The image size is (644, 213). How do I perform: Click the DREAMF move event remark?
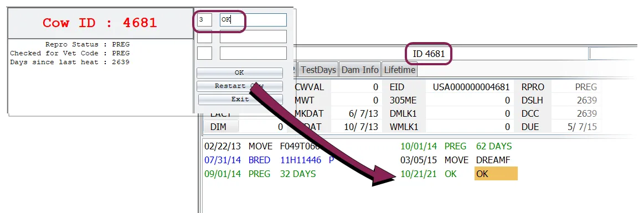point(493,160)
